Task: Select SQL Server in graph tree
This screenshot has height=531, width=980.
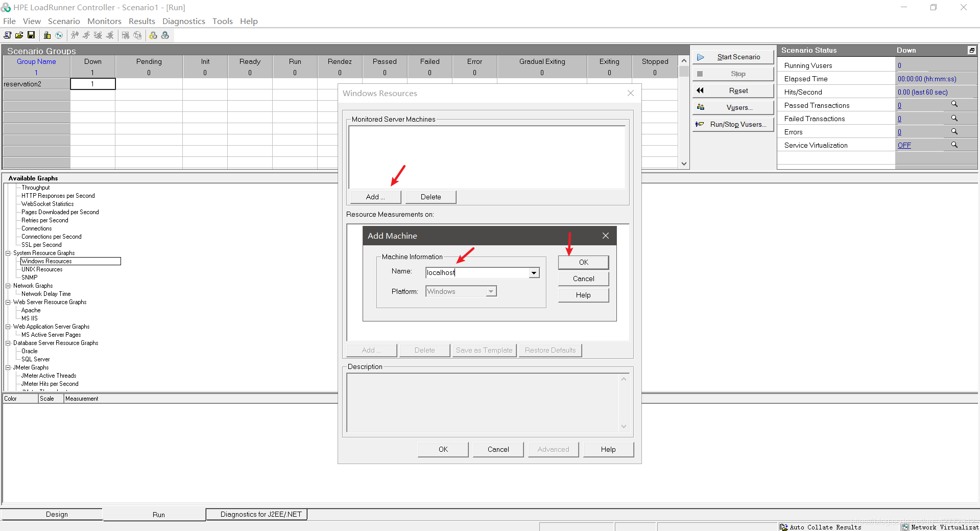Action: 35,359
